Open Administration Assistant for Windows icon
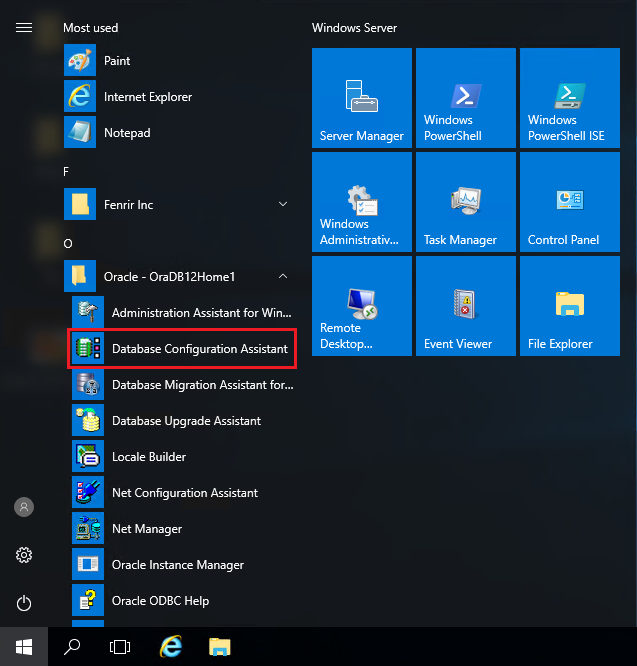This screenshot has width=637, height=666. pyautogui.click(x=88, y=312)
